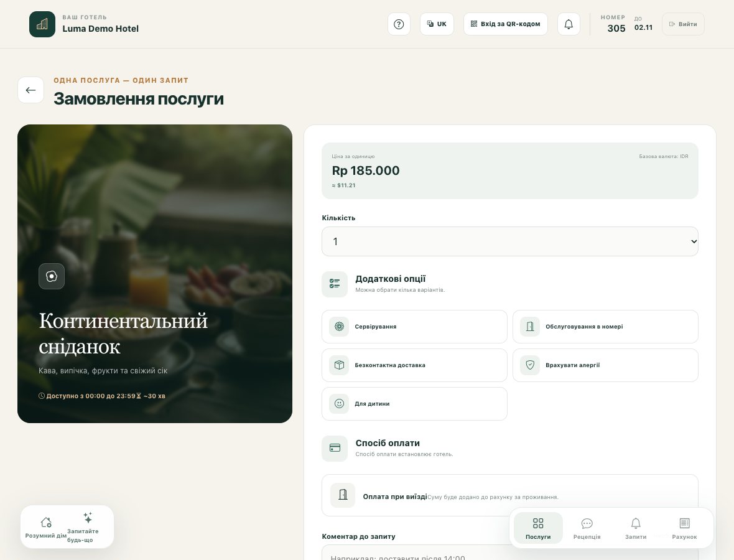Screen dimensions: 734x560
Task: Toggle the Врахувати алергії option
Action: [x=605, y=365]
